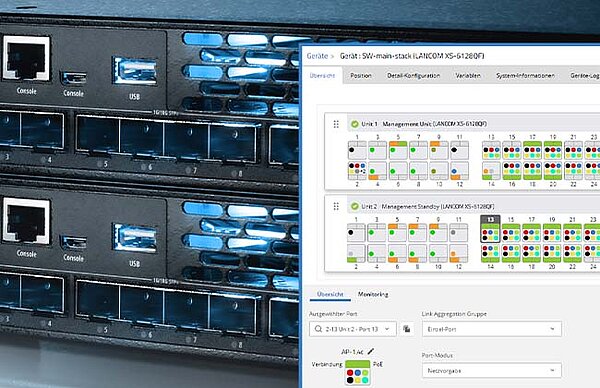Switch to the Position tab

[x=361, y=76]
